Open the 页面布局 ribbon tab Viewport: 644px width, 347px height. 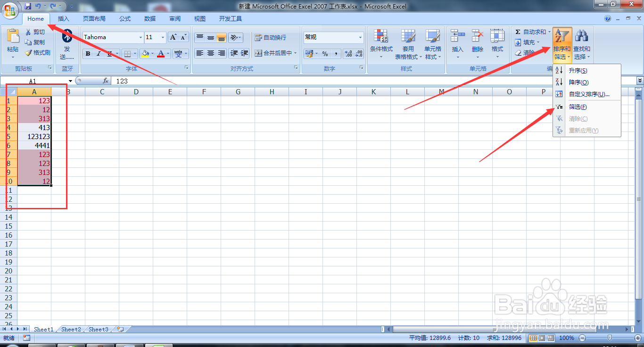pos(94,19)
